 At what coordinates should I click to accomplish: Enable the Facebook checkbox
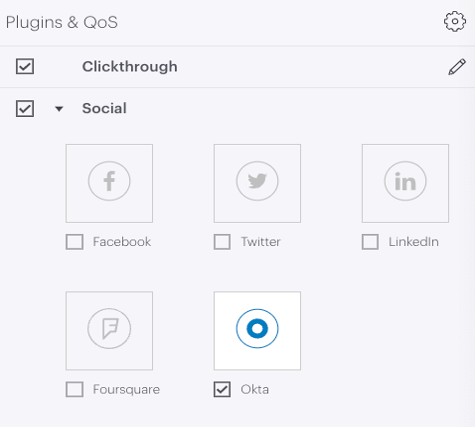pyautogui.click(x=75, y=242)
